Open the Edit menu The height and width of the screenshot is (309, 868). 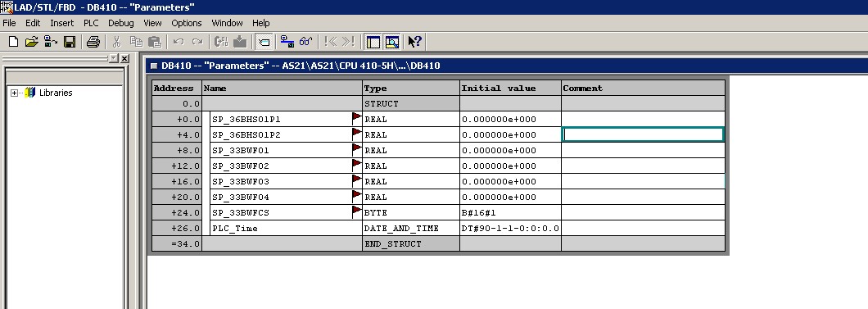tap(33, 23)
